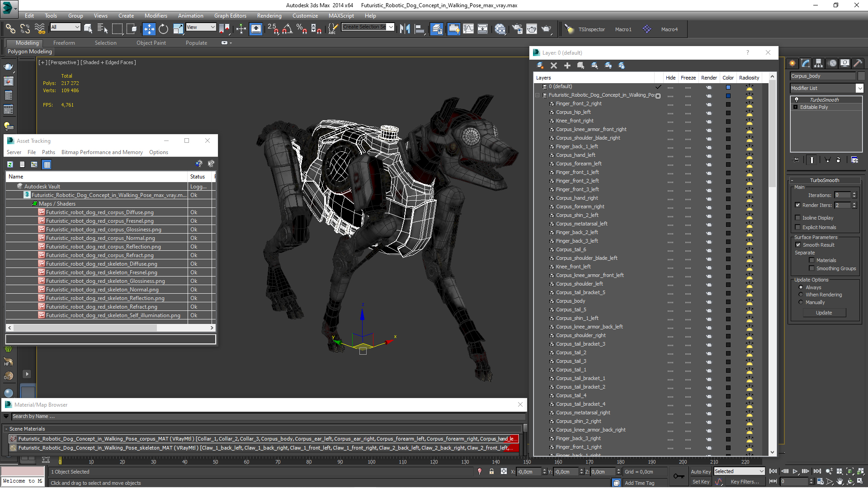Open the Align tool
Screen dimensions: 868x488
[420, 29]
